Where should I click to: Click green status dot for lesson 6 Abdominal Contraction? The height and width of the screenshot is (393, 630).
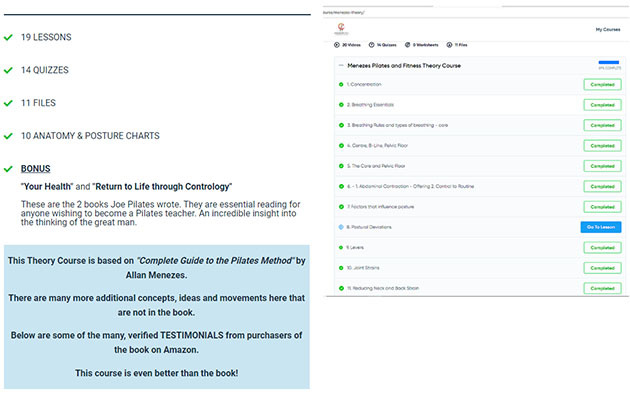click(341, 186)
